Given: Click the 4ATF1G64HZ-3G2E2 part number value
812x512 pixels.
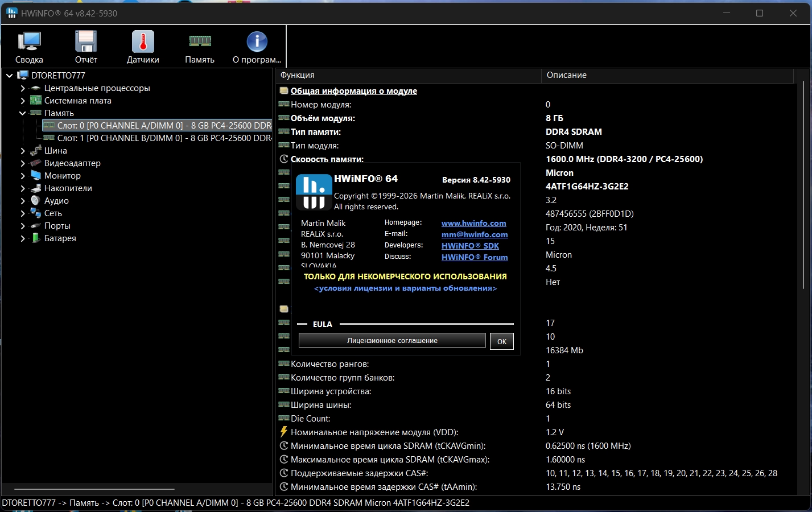Looking at the screenshot, I should tap(587, 187).
